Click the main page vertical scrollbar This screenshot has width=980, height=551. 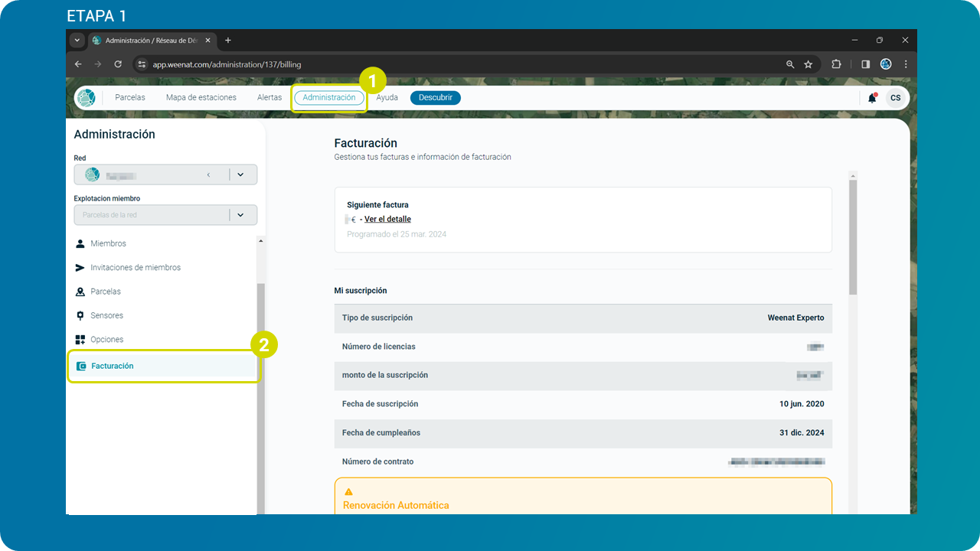coord(853,237)
